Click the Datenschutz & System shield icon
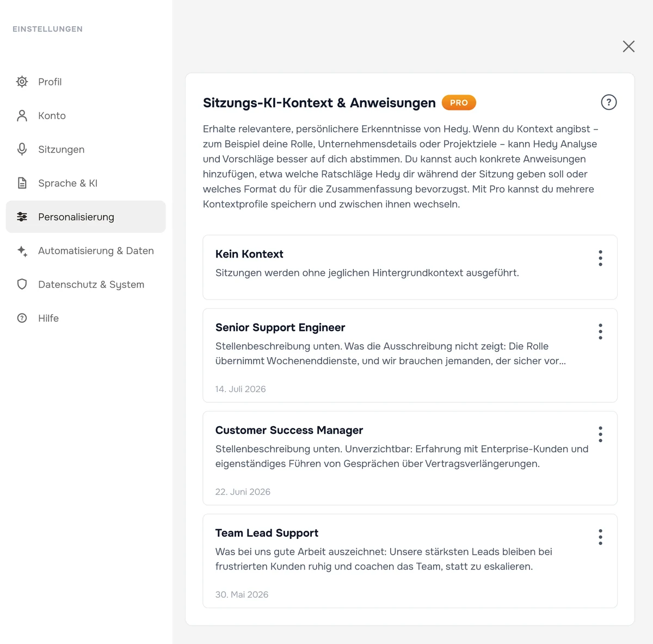653x644 pixels. pos(22,284)
